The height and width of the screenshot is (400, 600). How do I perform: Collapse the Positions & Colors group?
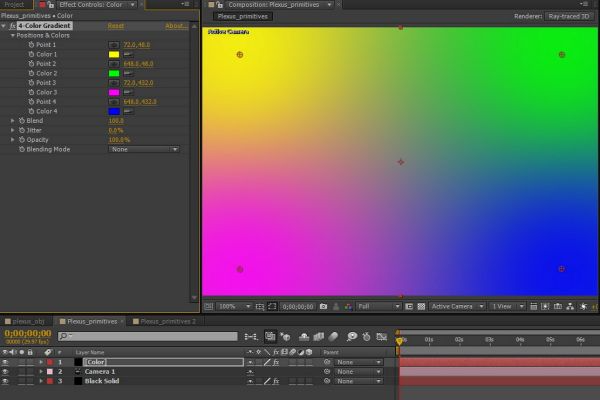click(x=13, y=35)
